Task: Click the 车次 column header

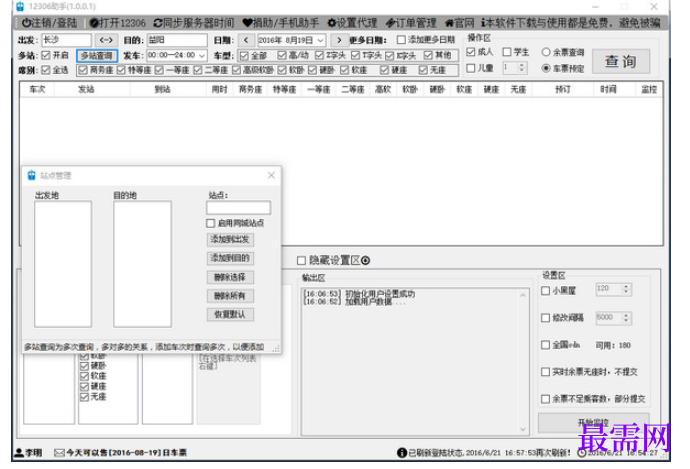Action: (37, 89)
